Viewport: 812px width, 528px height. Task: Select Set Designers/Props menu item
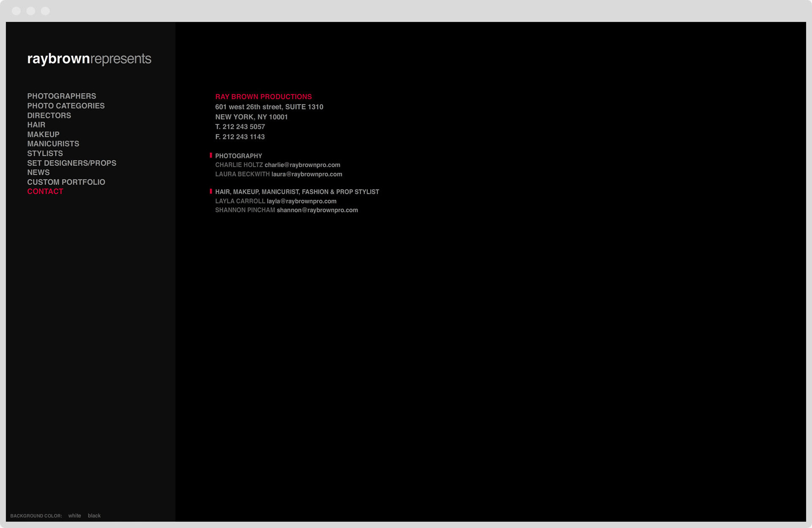(71, 163)
